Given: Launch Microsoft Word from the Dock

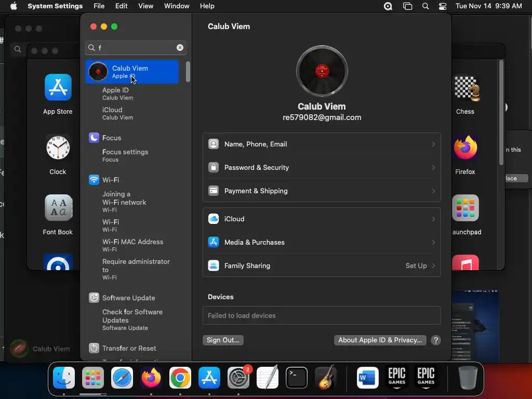Looking at the screenshot, I should [x=368, y=378].
